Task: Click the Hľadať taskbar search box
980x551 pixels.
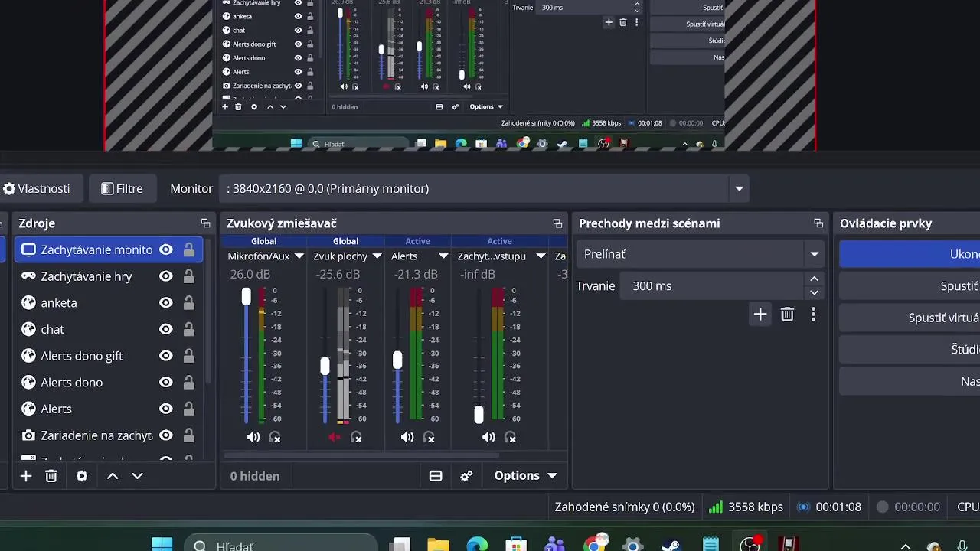Action: pos(282,546)
